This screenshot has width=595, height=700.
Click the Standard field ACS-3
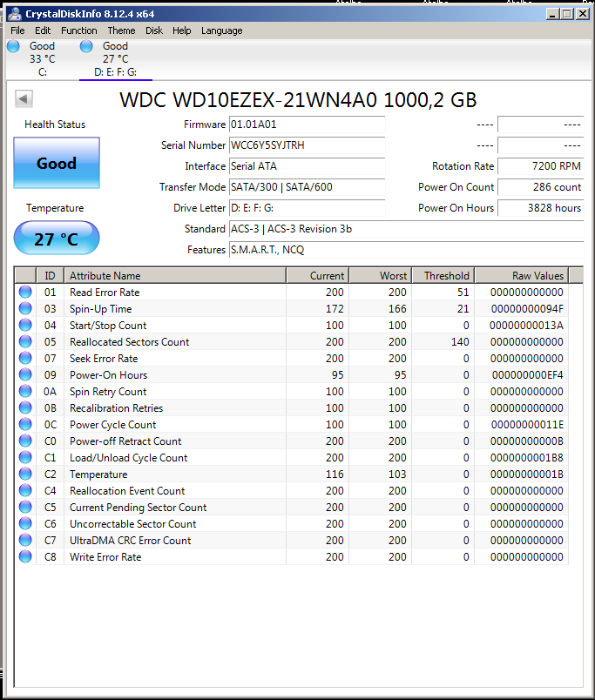[407, 229]
